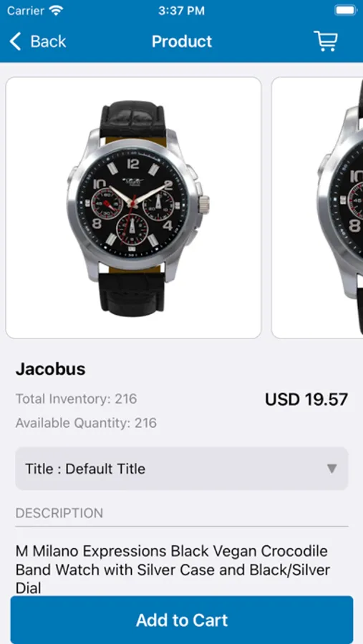Expand the Title dropdown arrow
Screen dimensions: 363x644
click(331, 469)
